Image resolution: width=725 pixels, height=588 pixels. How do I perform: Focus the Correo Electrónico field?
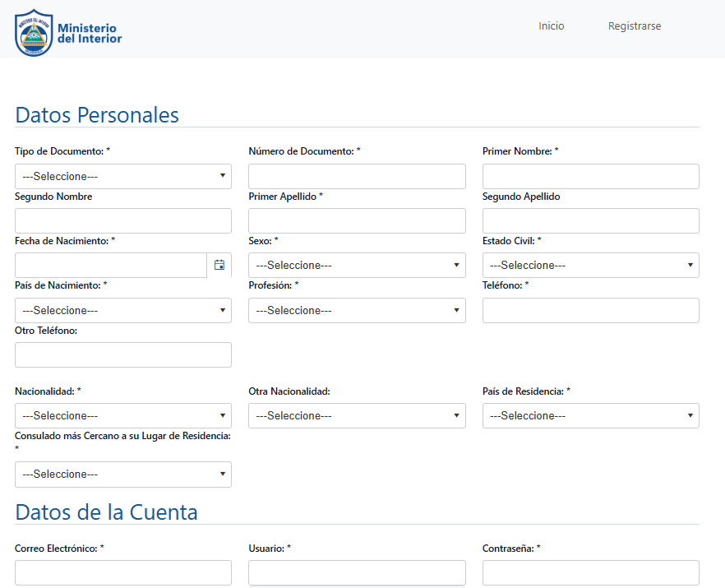coord(123,572)
